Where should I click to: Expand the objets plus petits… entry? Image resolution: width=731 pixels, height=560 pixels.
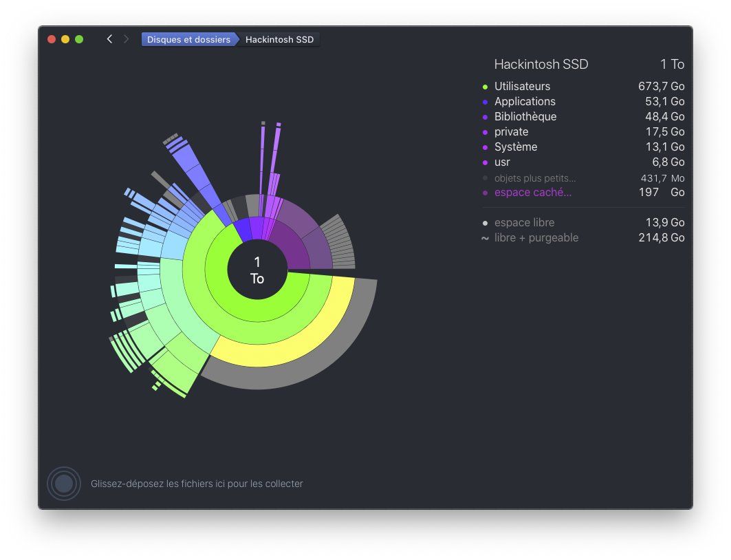click(534, 178)
